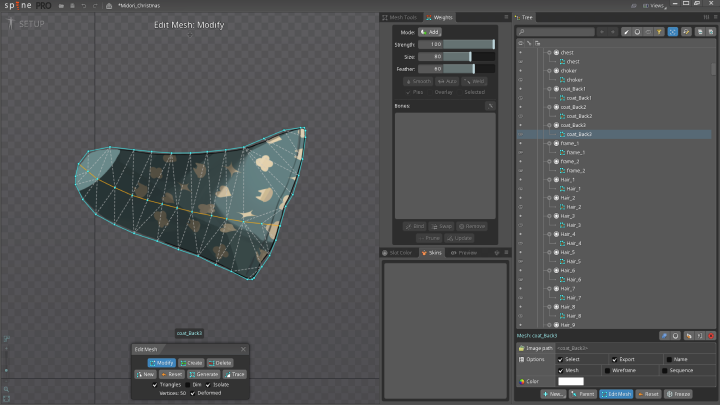This screenshot has width=720, height=405.
Task: Click the zoom magnifier icon in viewport
Action: pyautogui.click(x=6, y=389)
